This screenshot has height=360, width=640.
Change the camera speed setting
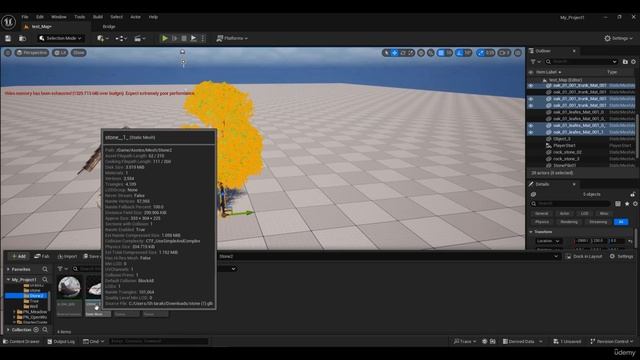click(x=504, y=53)
